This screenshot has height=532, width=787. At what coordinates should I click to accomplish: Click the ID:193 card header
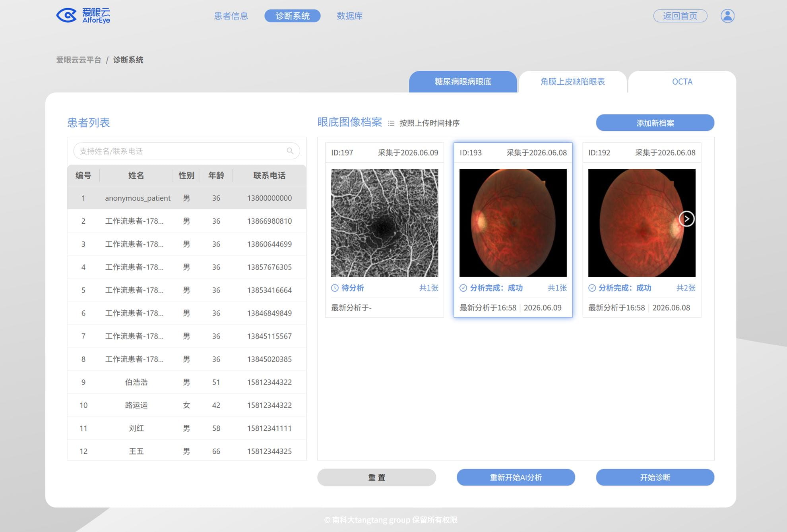click(513, 153)
